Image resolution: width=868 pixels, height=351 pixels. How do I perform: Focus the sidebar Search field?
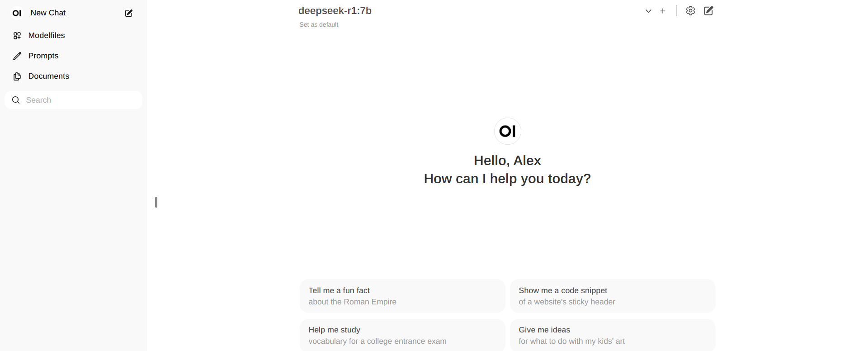pos(73,100)
